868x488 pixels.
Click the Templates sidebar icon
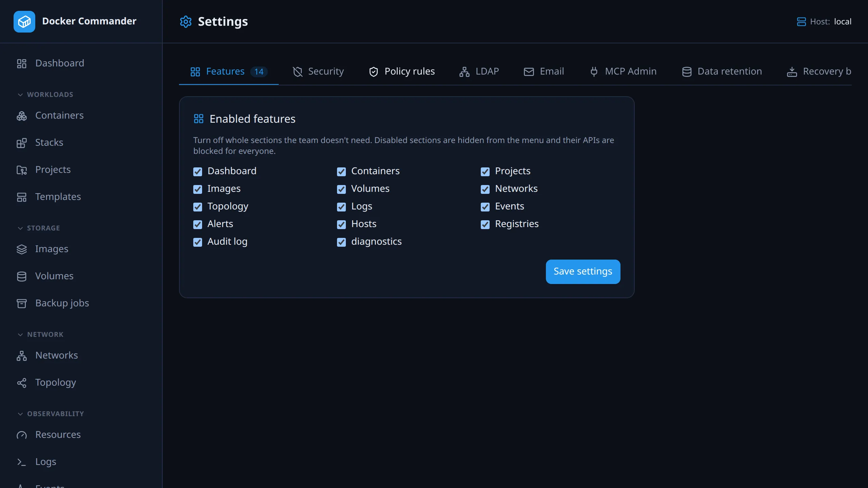[x=22, y=197]
